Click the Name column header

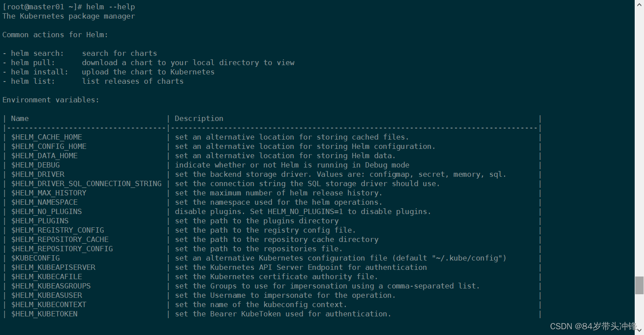pyautogui.click(x=20, y=118)
